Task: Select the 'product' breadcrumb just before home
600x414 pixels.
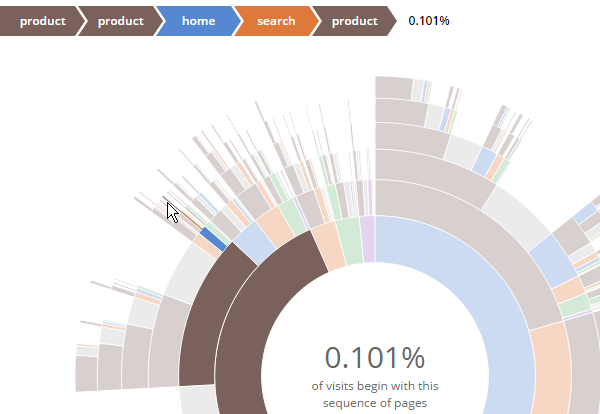Action: point(120,21)
